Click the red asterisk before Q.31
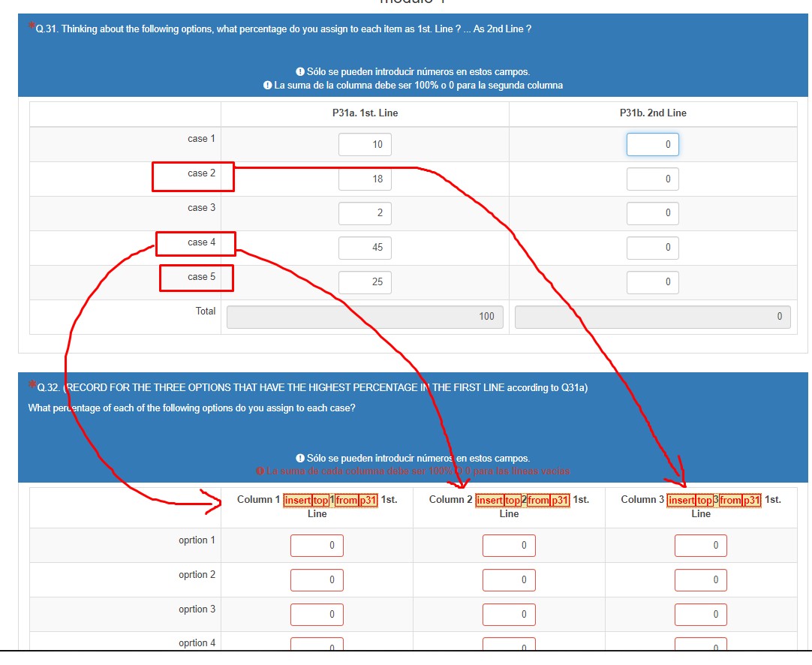The image size is (812, 665). point(31,28)
